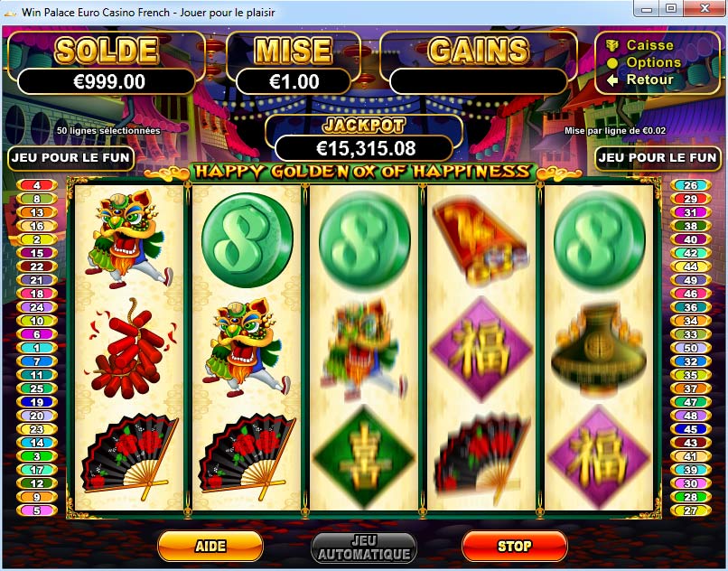Click the lion dancer symbol on reel one
The width and height of the screenshot is (728, 571).
(x=128, y=239)
